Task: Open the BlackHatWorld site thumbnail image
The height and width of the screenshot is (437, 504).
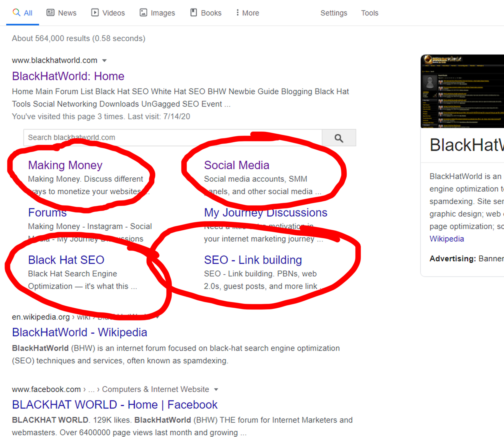Action: (x=463, y=91)
